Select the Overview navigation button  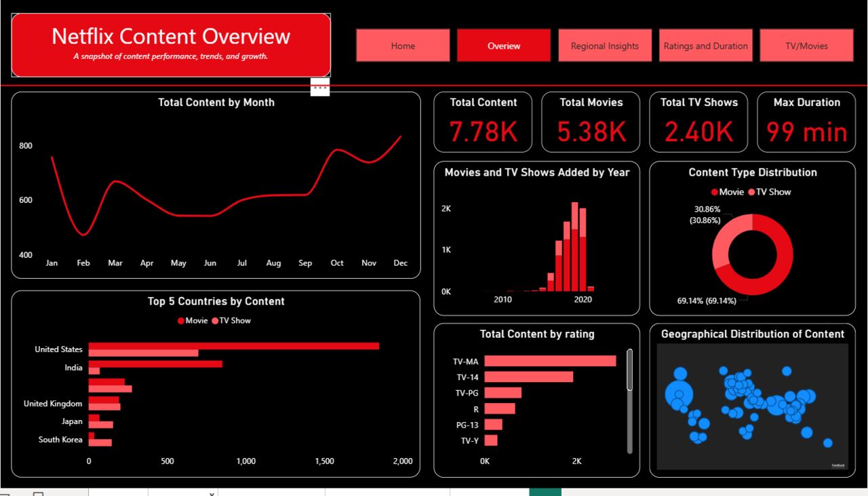tap(504, 45)
